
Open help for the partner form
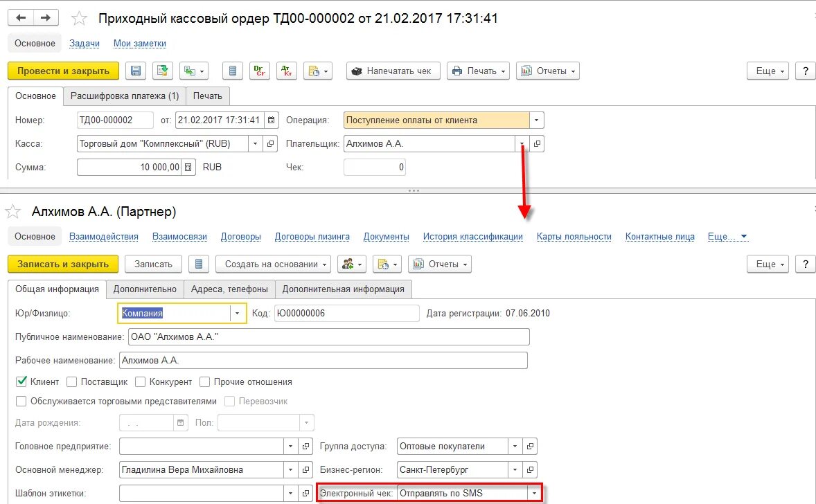[806, 264]
